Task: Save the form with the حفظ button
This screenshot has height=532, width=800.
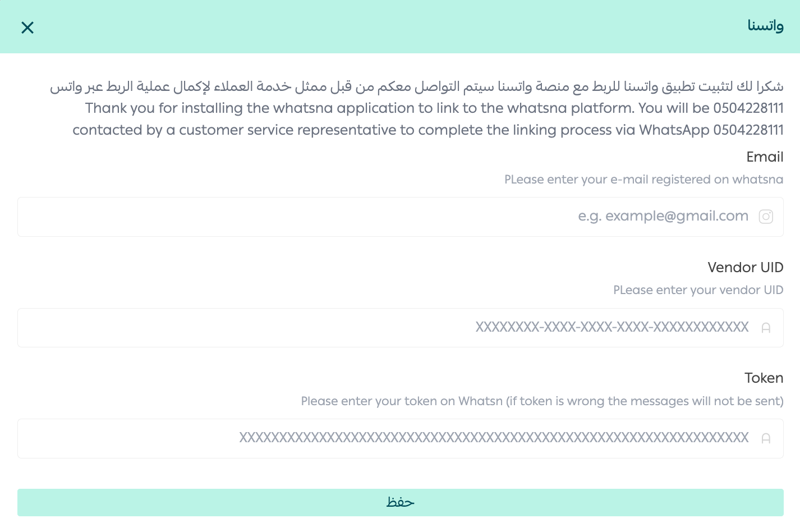Action: [x=401, y=502]
